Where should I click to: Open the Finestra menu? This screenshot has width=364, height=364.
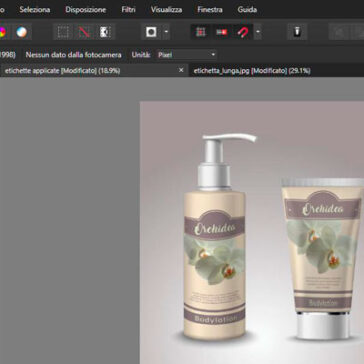pyautogui.click(x=210, y=10)
